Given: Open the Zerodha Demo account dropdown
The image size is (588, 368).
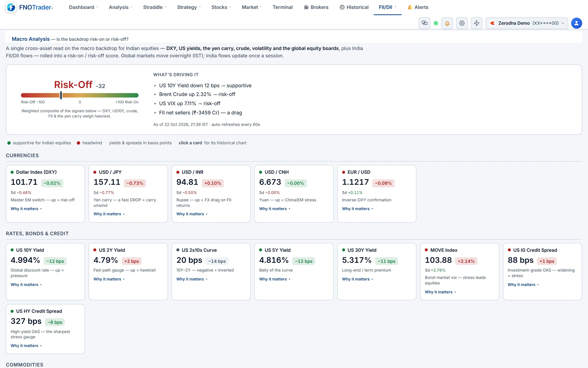Looking at the screenshot, I should click(x=527, y=23).
